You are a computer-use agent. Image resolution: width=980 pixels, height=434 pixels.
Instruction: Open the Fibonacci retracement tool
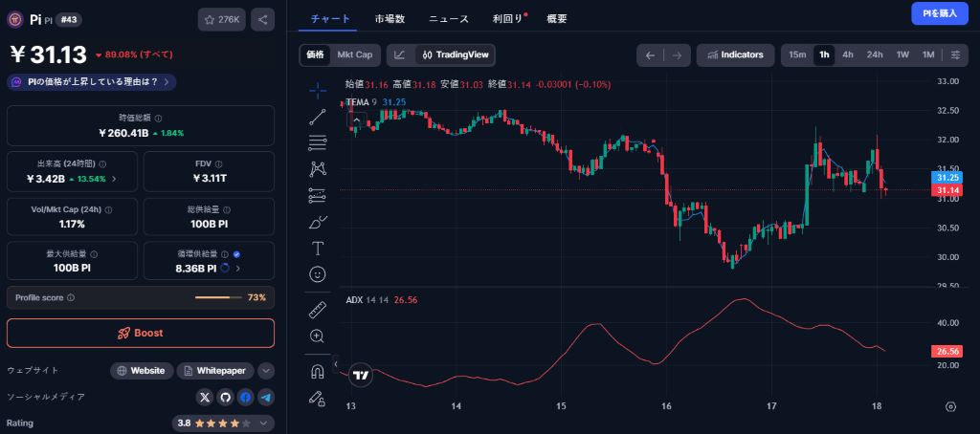(x=318, y=143)
